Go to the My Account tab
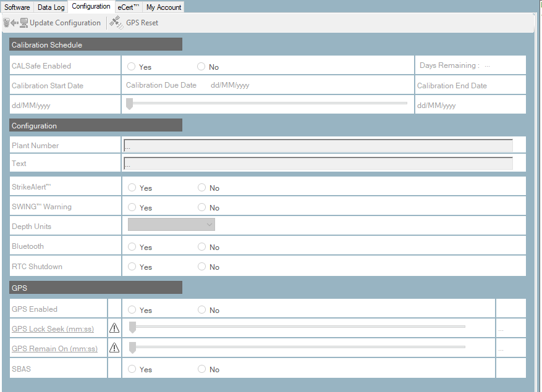Screen dimensions: 542x392 click(x=163, y=7)
